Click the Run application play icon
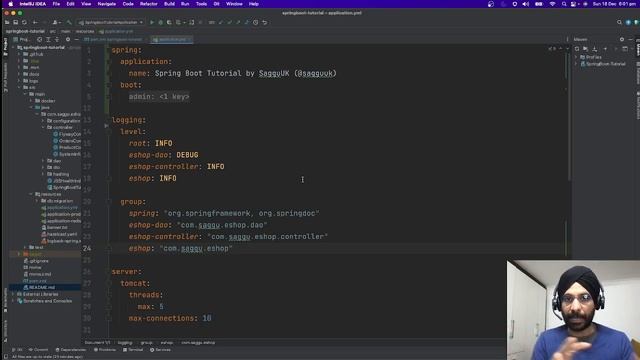The height and width of the screenshot is (360, 640). pyautogui.click(x=152, y=22)
